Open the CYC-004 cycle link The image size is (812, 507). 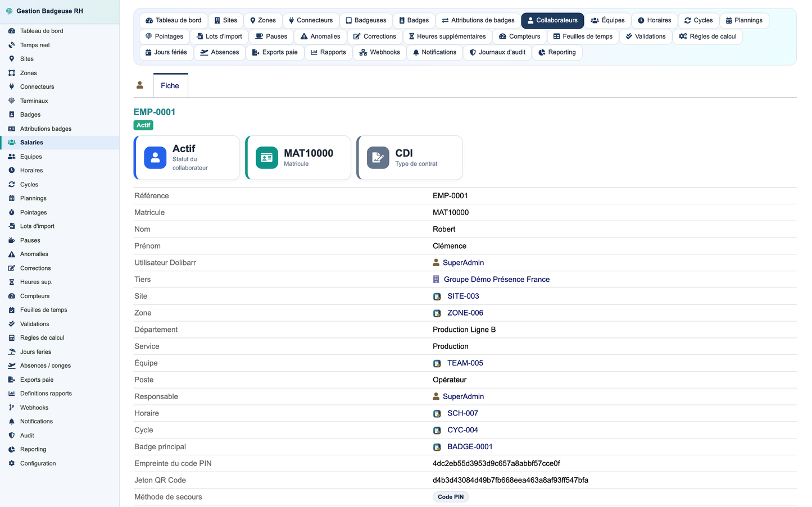click(x=462, y=430)
